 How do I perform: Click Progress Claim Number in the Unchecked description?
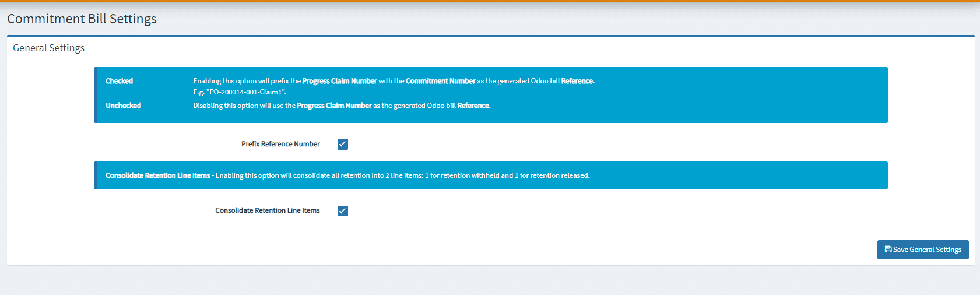(x=334, y=106)
